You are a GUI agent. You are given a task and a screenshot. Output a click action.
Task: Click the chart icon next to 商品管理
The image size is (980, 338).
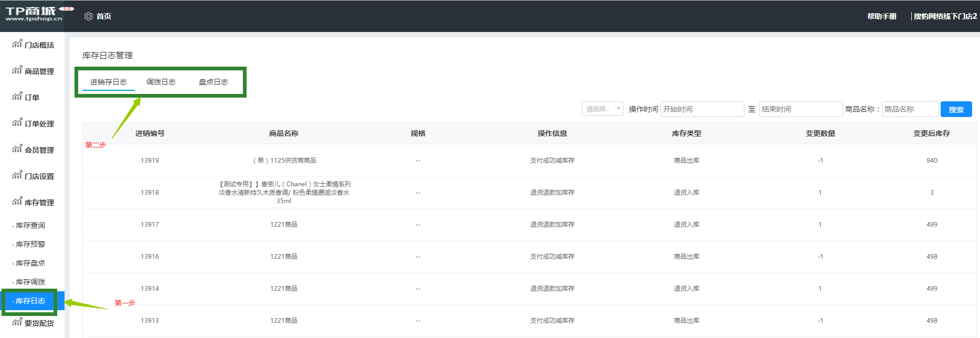pyautogui.click(x=17, y=70)
